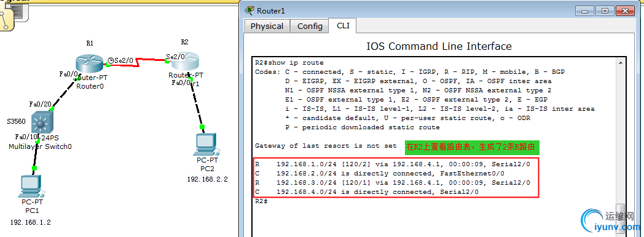Screen dimensions: 644x237
Task: Click the CLI scrollbar up arrow
Action: point(620,63)
